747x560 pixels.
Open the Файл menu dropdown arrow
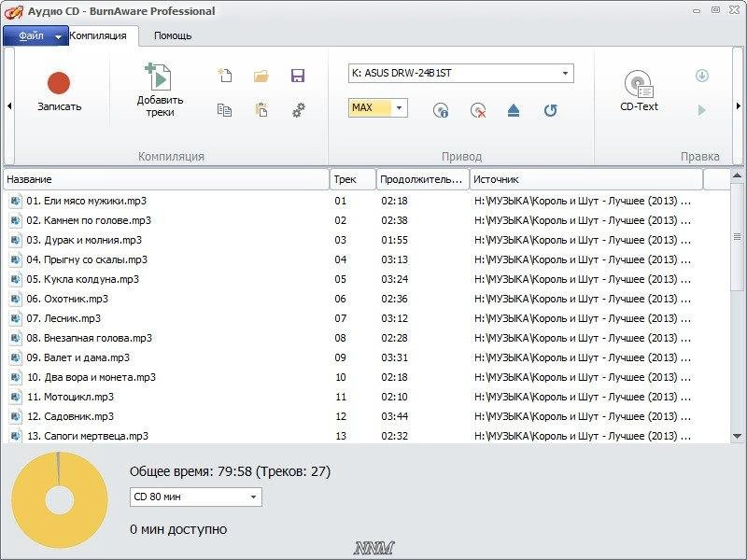click(x=58, y=36)
